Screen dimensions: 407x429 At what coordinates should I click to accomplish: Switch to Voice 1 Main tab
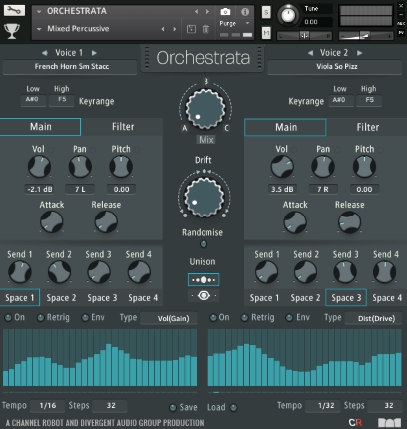40,127
